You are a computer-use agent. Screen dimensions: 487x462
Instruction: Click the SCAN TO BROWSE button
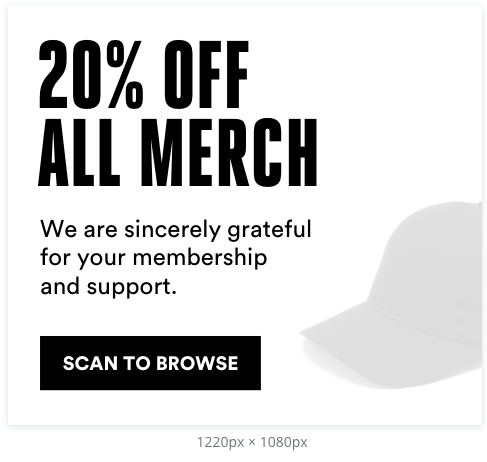[x=150, y=363]
